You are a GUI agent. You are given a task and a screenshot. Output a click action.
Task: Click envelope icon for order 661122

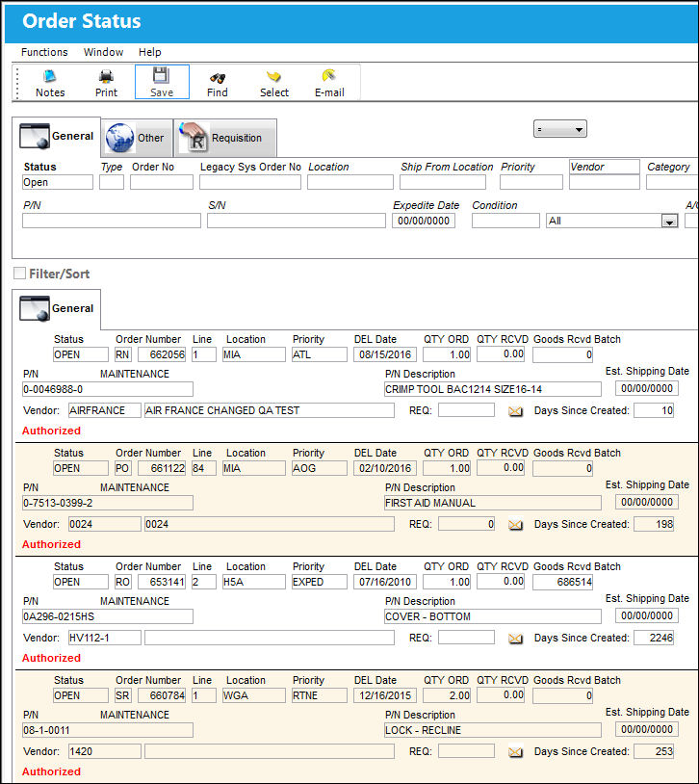pos(515,525)
